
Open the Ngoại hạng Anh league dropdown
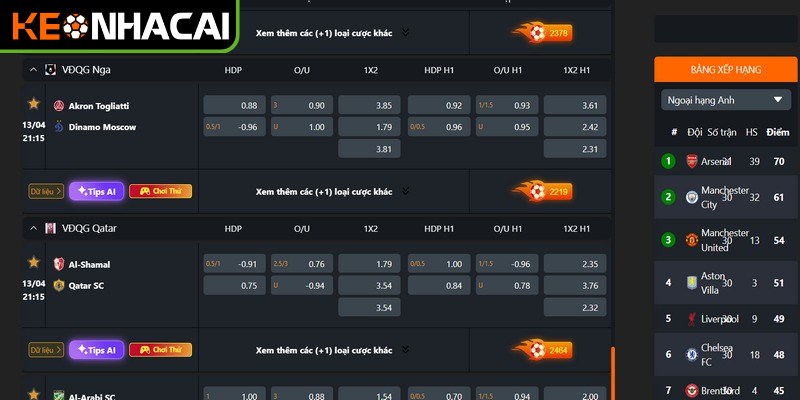click(726, 100)
